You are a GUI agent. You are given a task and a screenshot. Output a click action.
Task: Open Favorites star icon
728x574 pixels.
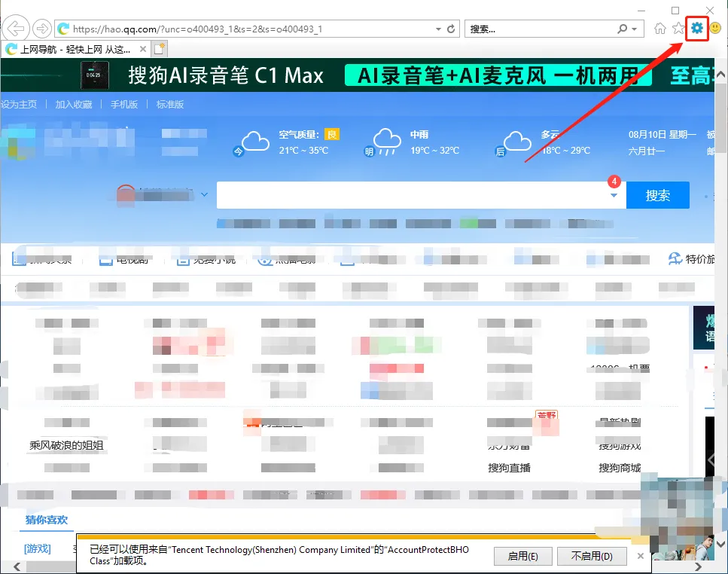pyautogui.click(x=678, y=29)
